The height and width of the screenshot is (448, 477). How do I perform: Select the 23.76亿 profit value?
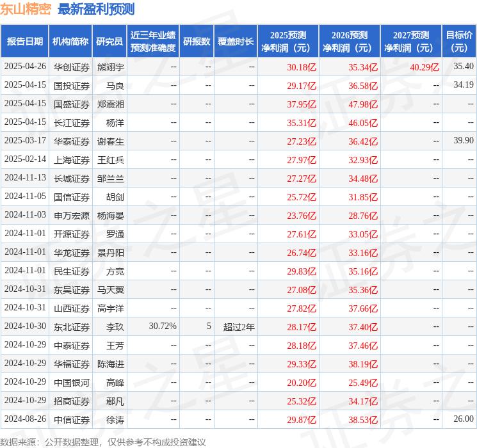302,216
